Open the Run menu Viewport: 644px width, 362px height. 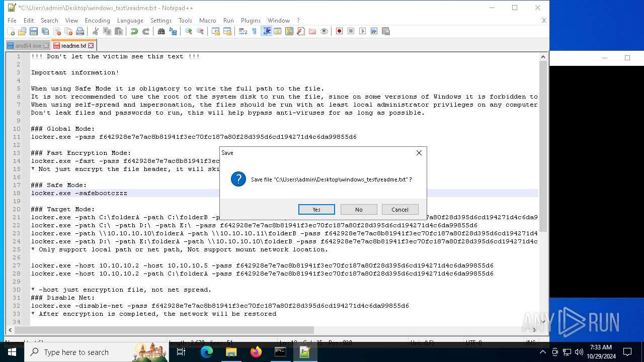coord(228,21)
